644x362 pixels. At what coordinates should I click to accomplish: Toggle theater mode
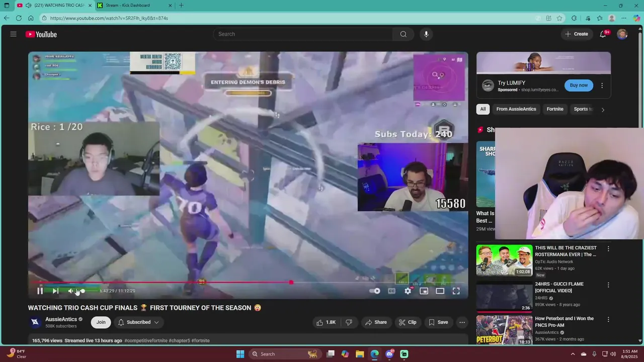[440, 291]
